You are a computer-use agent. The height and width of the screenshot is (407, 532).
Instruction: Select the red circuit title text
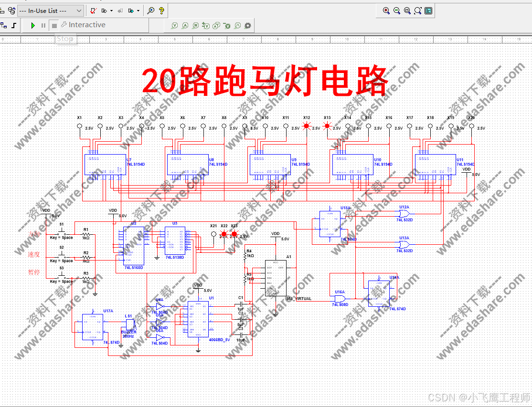[x=265, y=81]
